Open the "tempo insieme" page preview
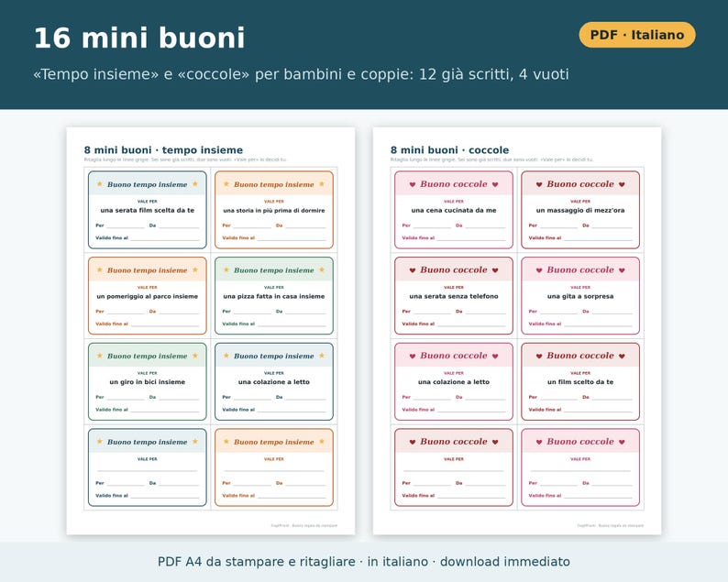728x582 pixels. click(x=211, y=331)
